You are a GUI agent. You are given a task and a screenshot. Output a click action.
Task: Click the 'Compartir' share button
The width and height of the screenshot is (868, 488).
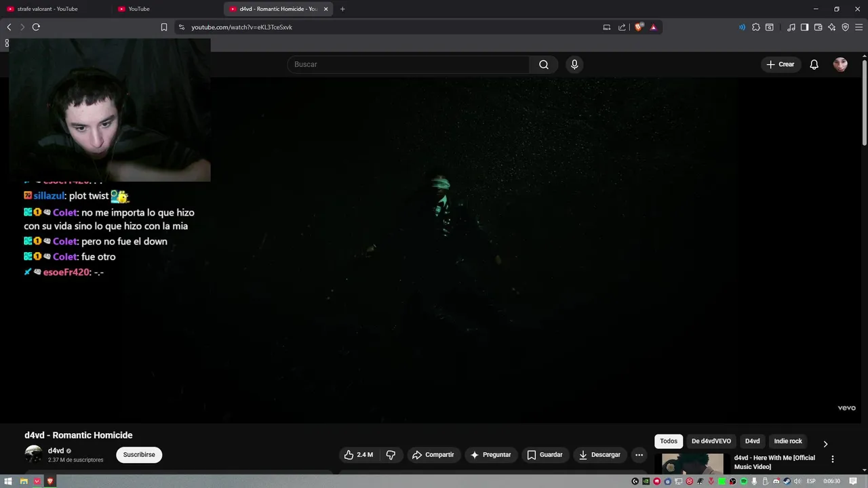coord(433,455)
